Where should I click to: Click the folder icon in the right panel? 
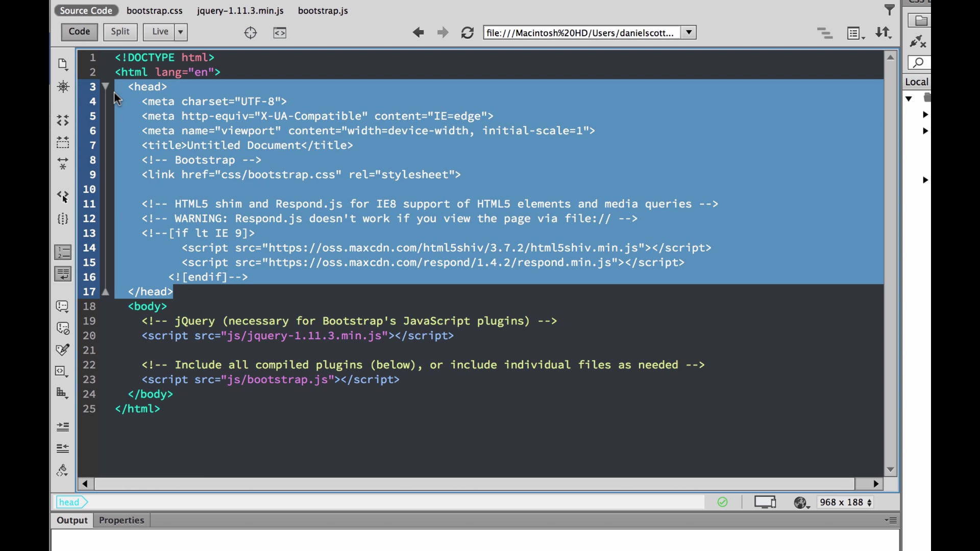(x=920, y=20)
